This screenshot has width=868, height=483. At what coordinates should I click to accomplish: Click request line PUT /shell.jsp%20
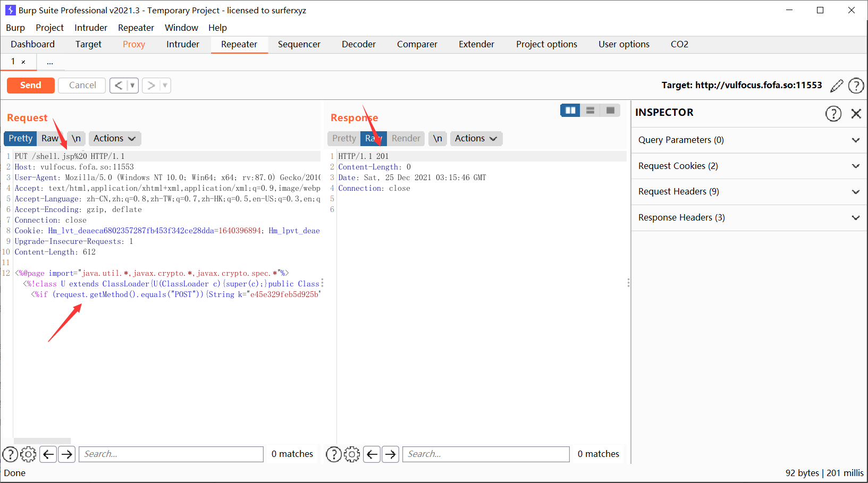[70, 156]
